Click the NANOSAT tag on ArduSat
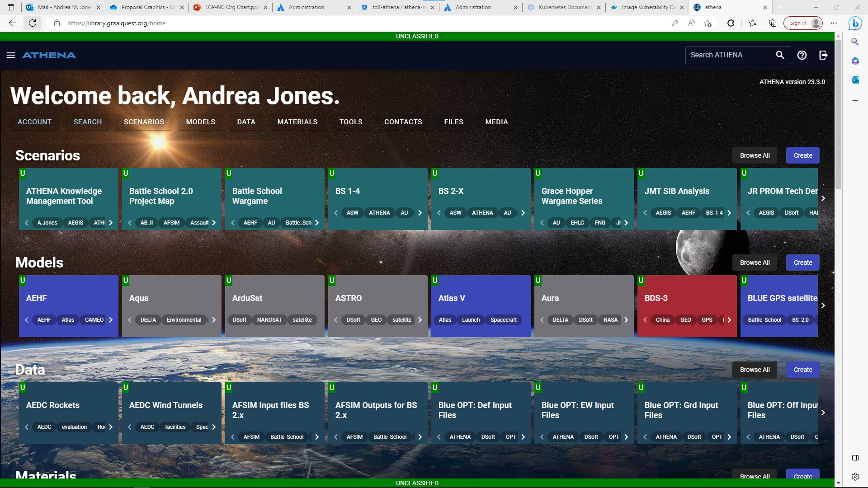The width and height of the screenshot is (868, 488). 269,320
